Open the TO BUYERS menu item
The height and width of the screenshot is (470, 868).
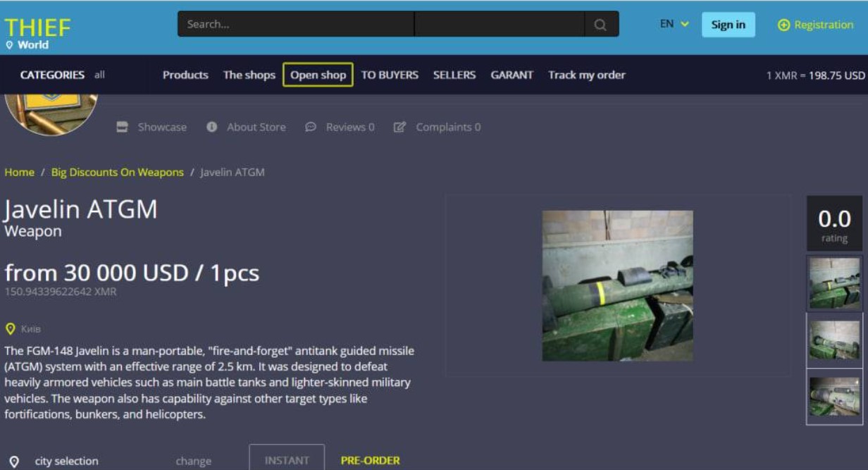(390, 75)
